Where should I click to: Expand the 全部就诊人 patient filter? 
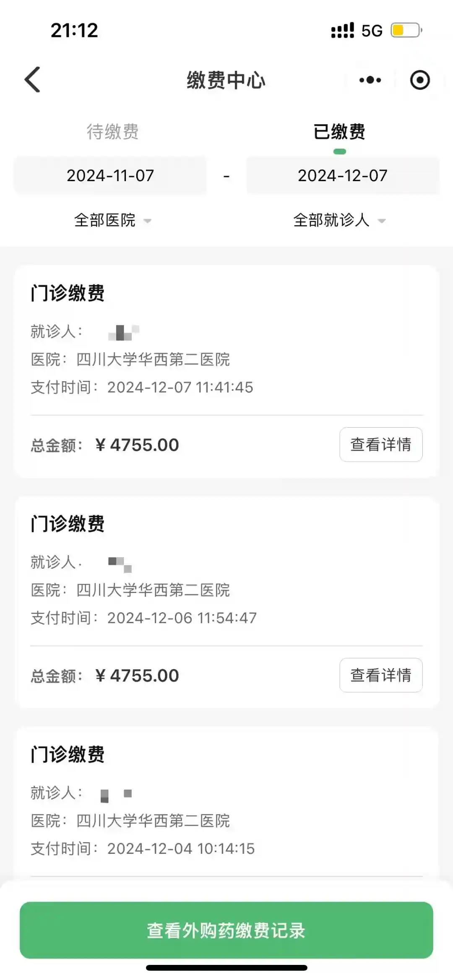(x=331, y=220)
